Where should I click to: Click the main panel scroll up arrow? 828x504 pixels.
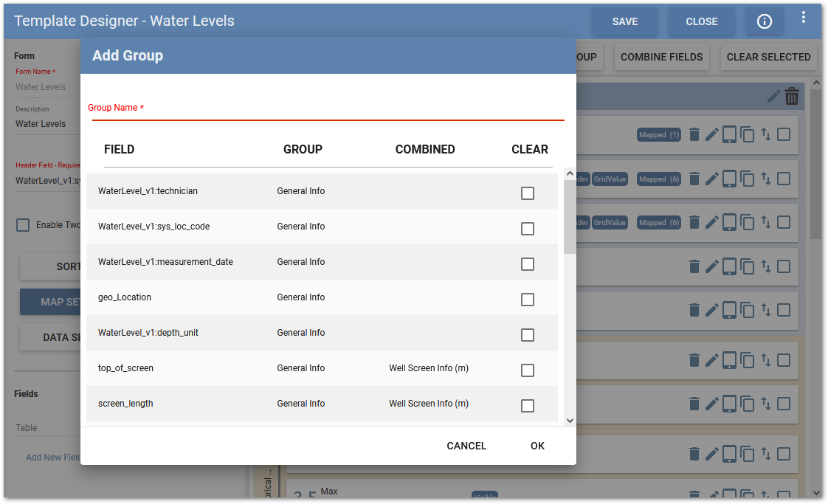[x=816, y=83]
